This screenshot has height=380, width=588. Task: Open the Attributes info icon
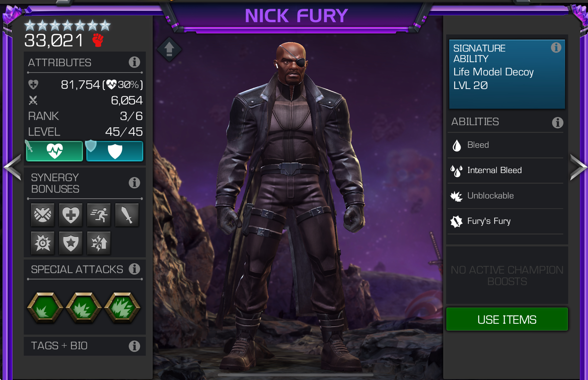coord(134,62)
